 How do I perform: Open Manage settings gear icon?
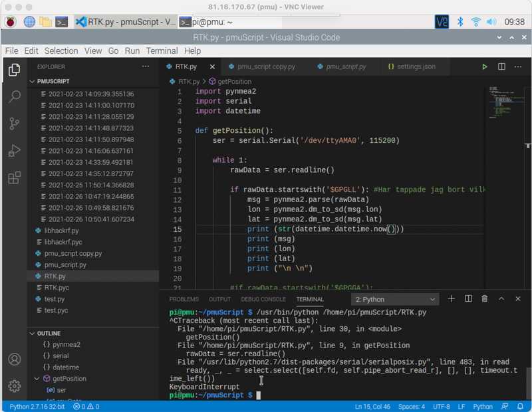pyautogui.click(x=14, y=386)
